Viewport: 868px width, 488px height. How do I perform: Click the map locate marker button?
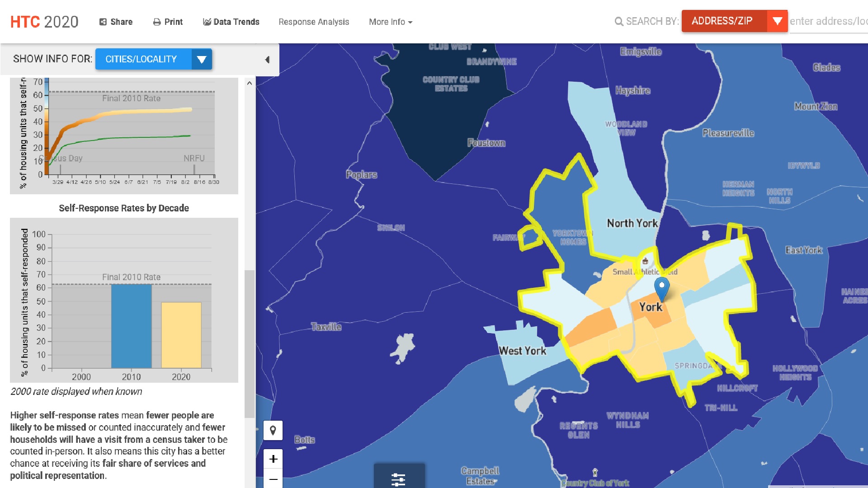[x=273, y=431]
